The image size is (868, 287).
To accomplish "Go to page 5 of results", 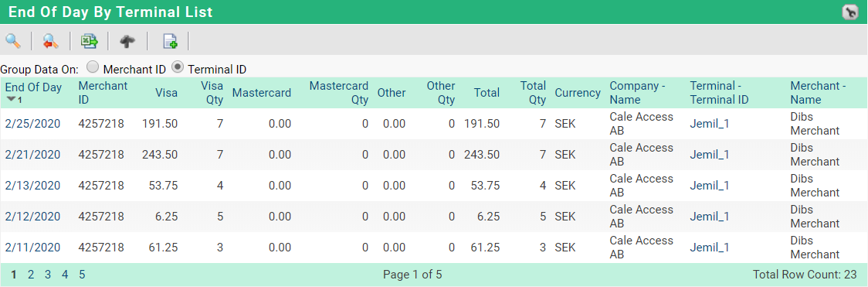I will [82, 275].
